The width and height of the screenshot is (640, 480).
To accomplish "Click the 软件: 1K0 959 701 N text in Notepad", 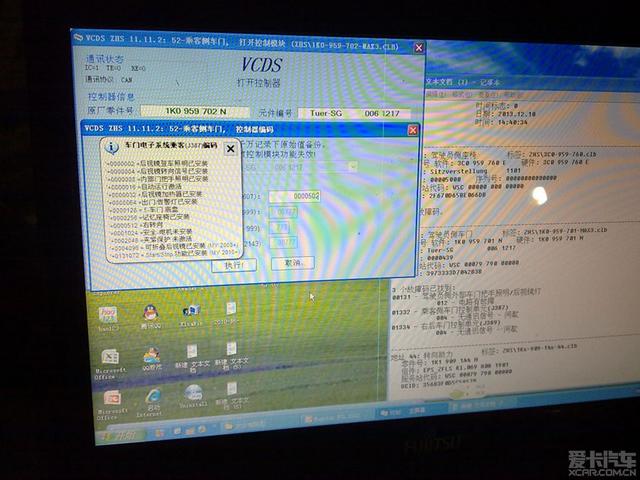I will pyautogui.click(x=467, y=242).
